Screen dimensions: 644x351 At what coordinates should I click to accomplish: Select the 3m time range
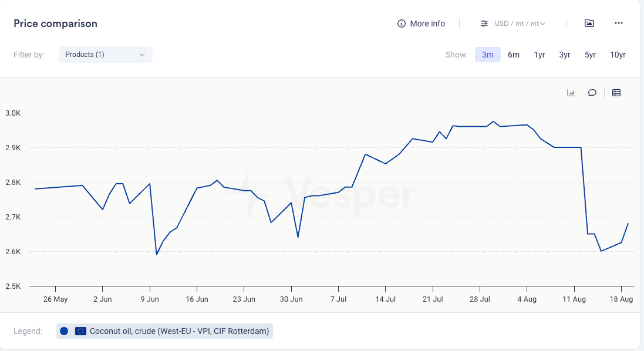coord(487,55)
